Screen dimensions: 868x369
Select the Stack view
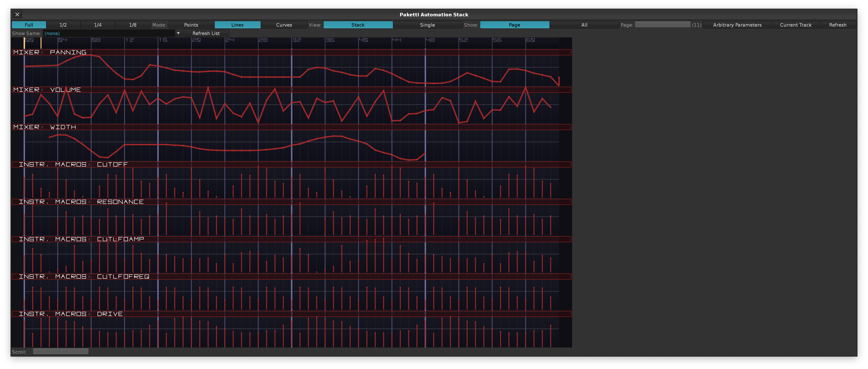coord(358,25)
